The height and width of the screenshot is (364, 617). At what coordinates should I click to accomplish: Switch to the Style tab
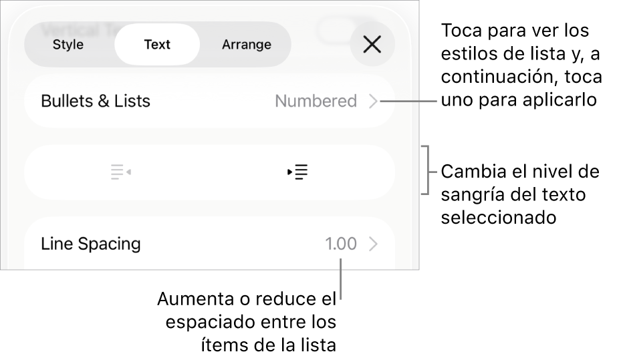(68, 45)
